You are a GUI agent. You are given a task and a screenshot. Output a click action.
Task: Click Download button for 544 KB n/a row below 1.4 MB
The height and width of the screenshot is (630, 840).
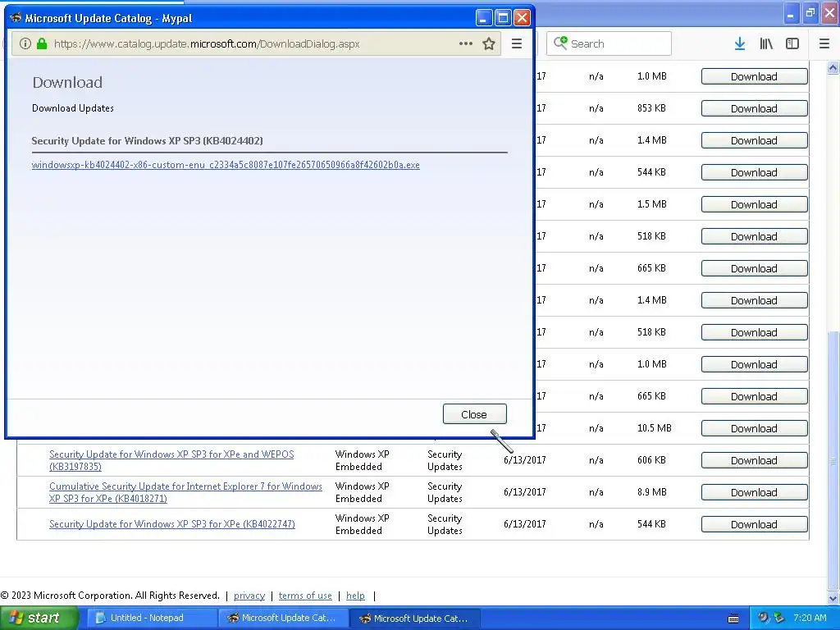pyautogui.click(x=755, y=172)
